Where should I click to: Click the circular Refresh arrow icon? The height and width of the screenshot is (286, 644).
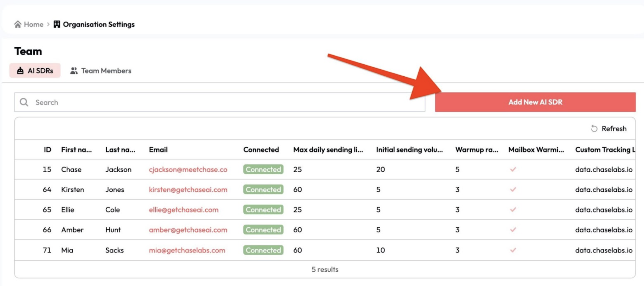tap(594, 128)
